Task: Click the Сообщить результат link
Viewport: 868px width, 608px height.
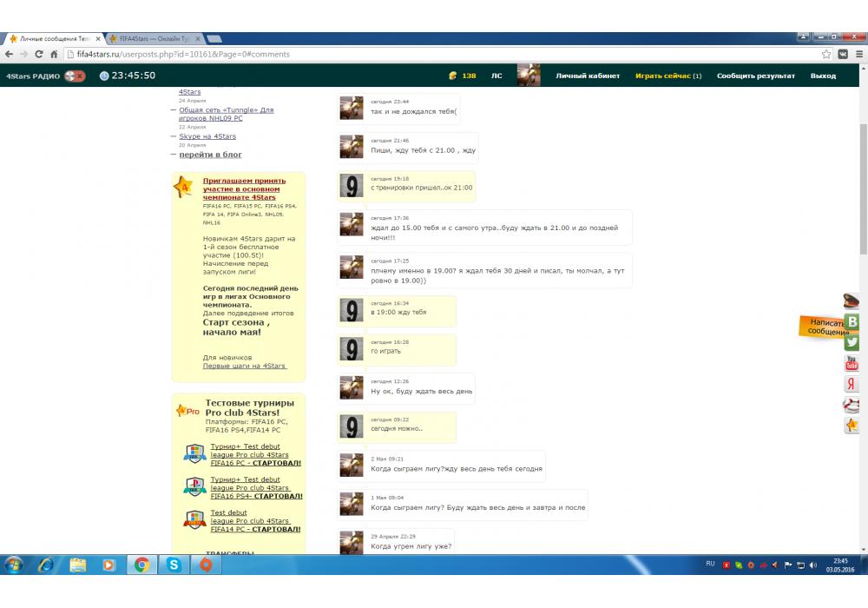Action: point(755,76)
